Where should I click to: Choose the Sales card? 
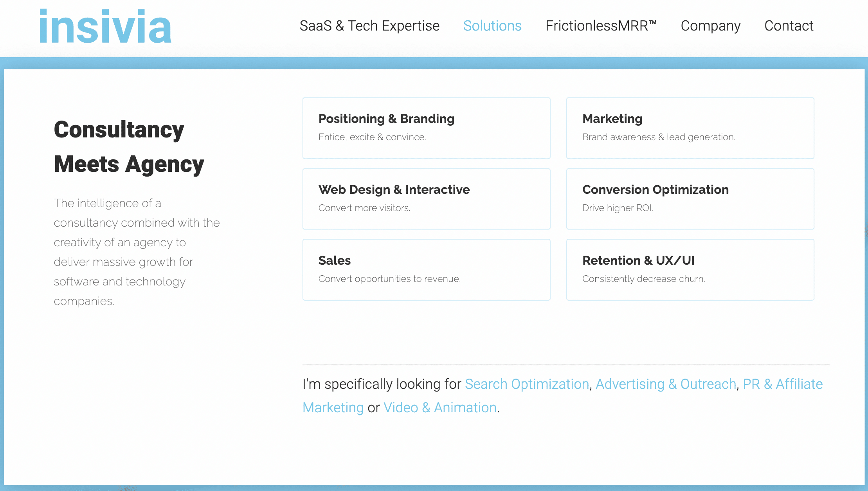[x=427, y=270]
